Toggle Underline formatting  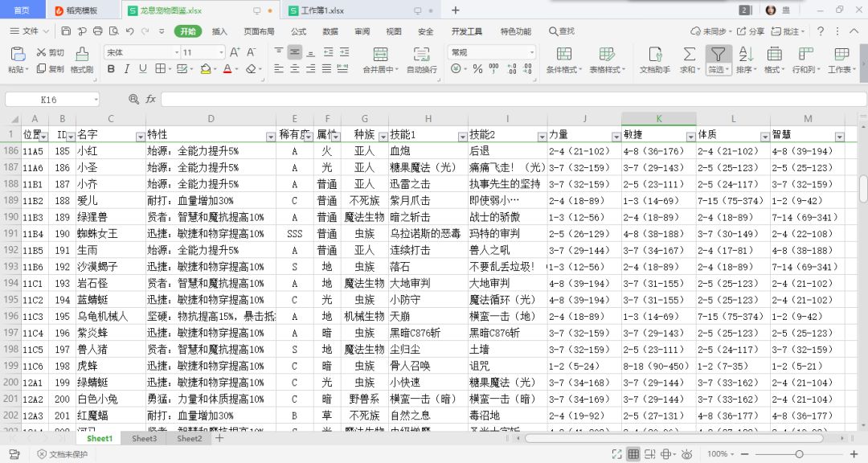(143, 68)
